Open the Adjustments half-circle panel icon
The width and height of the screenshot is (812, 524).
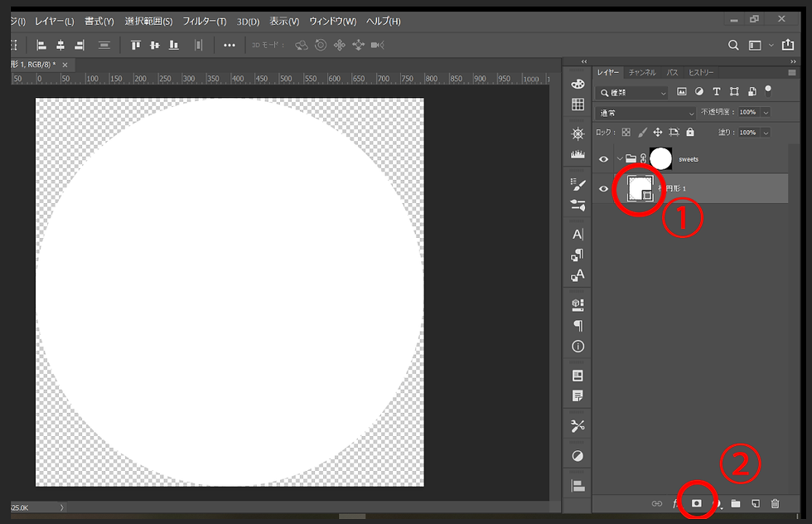(x=578, y=456)
